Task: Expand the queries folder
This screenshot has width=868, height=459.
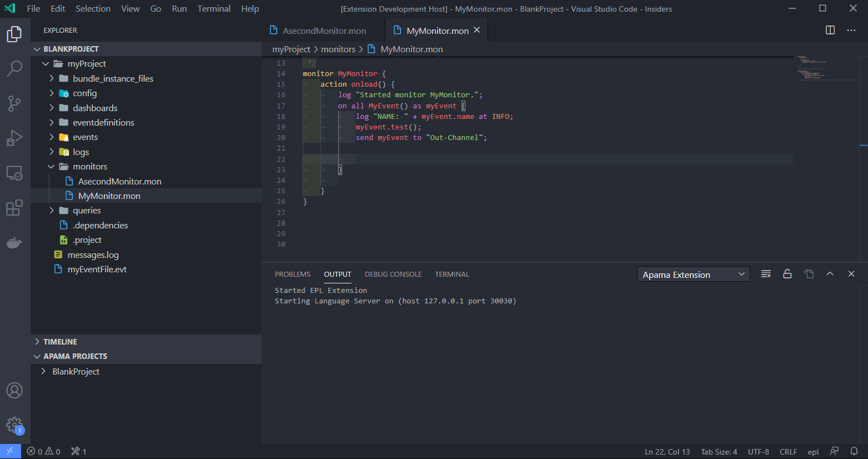Action: (x=146, y=211)
